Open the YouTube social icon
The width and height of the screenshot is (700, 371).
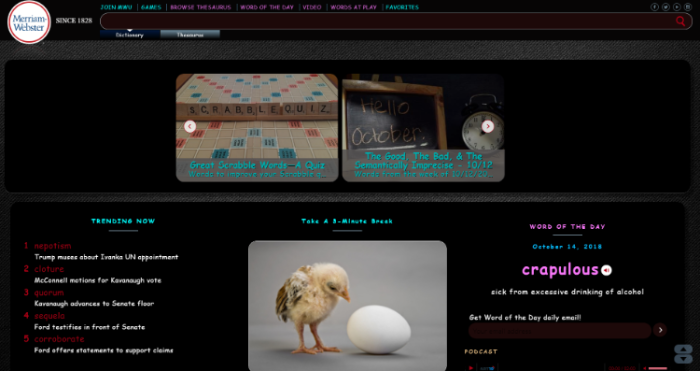click(x=677, y=7)
